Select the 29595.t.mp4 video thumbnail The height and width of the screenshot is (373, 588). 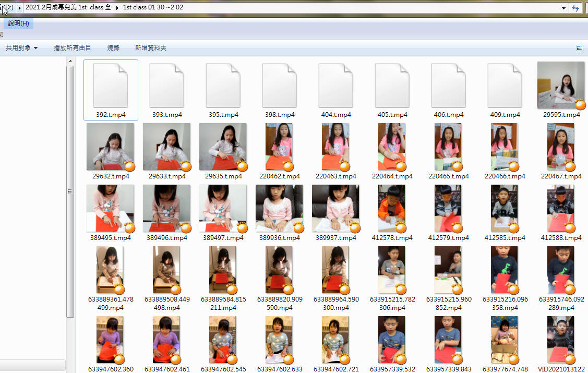[561, 85]
